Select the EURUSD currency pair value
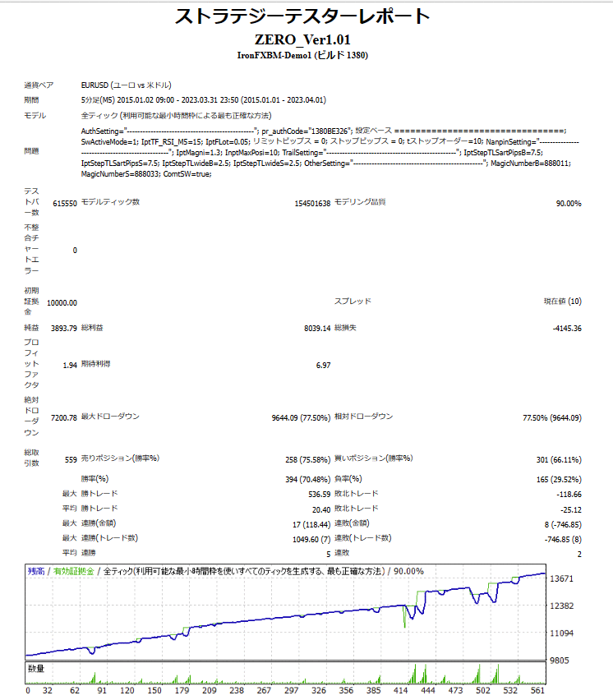Image resolution: width=613 pixels, height=700 pixels. point(126,85)
